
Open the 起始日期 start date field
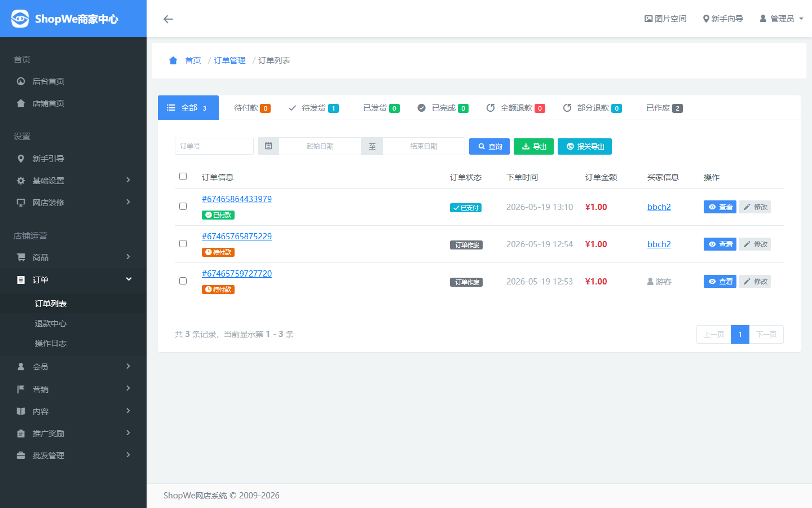point(320,146)
